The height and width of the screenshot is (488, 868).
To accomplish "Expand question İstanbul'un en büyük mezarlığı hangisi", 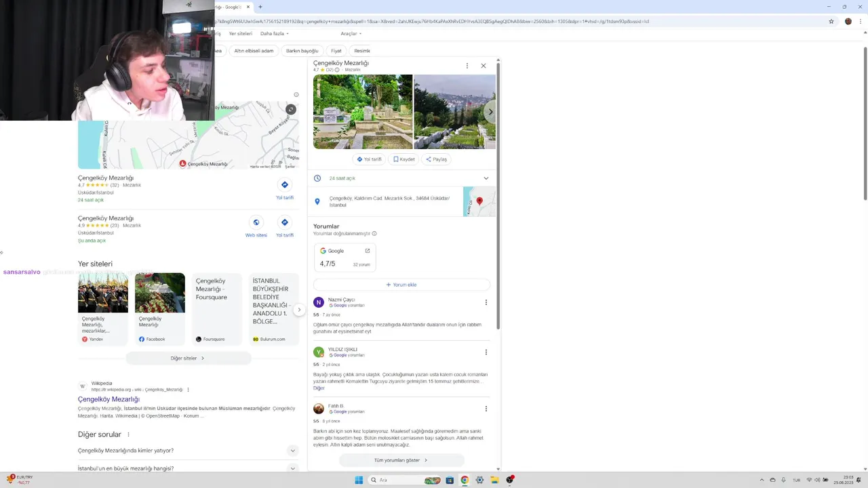I will (189, 468).
